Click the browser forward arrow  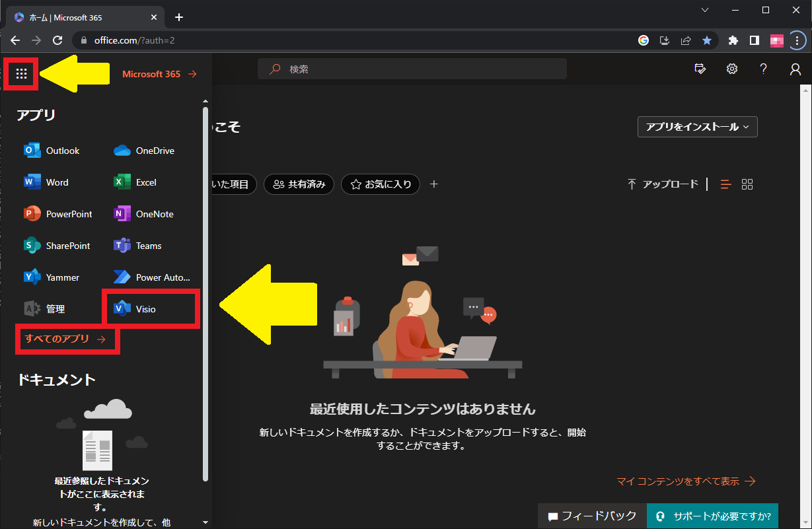coord(36,40)
